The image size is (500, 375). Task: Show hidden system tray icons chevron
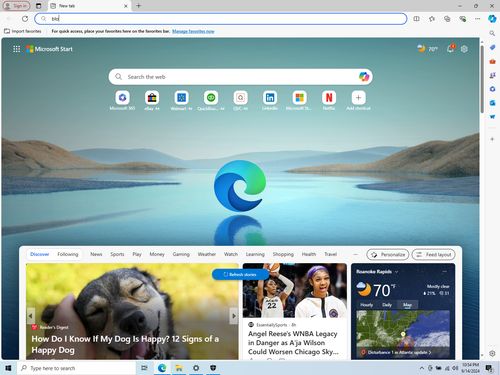422,368
